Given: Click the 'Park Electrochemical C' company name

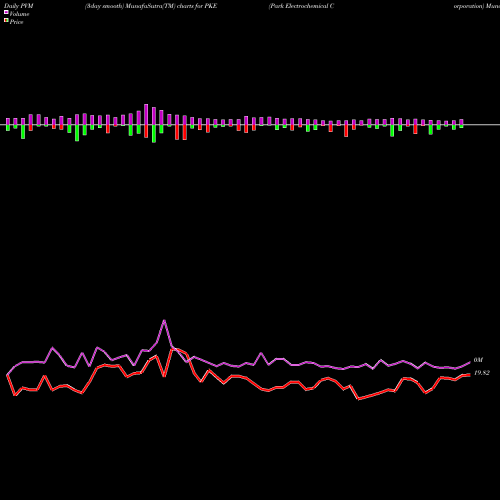Looking at the screenshot, I should point(302,6).
